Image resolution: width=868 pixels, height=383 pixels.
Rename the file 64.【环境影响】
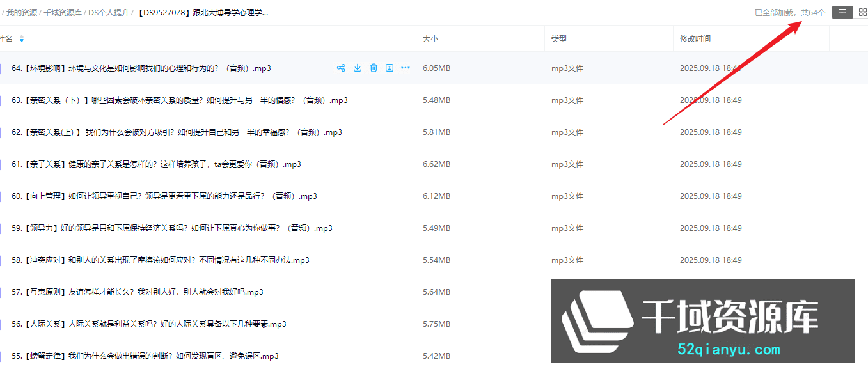pyautogui.click(x=390, y=68)
